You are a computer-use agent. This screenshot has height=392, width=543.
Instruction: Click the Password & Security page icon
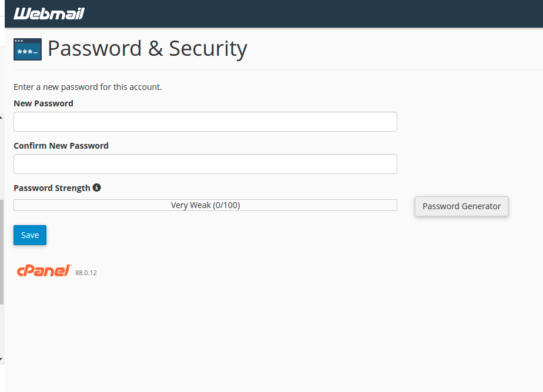coord(28,49)
